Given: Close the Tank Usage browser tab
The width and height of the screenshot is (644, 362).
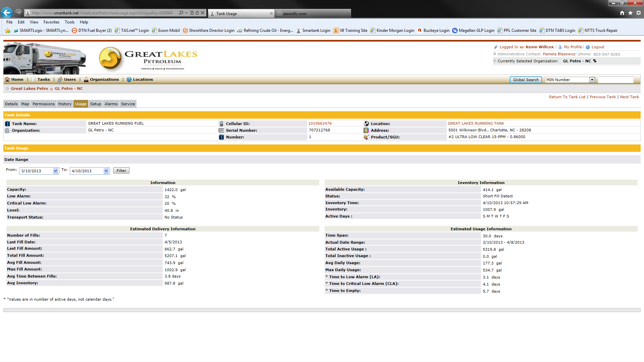Looking at the screenshot, I should tap(271, 13).
